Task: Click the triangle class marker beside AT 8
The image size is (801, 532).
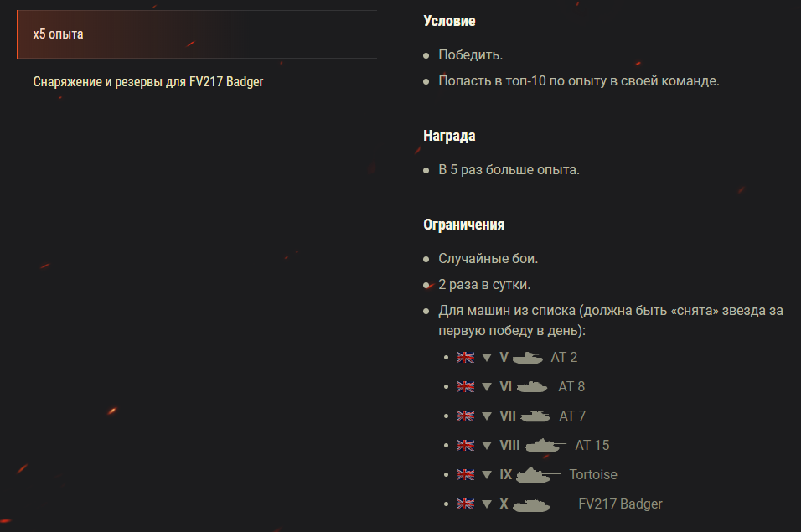Action: pyautogui.click(x=487, y=387)
